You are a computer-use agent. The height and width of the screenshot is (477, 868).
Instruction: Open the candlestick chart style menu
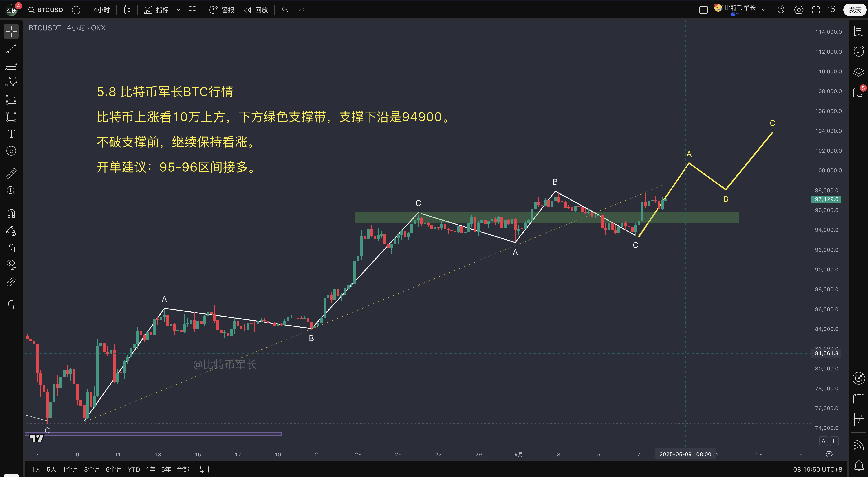pyautogui.click(x=127, y=10)
